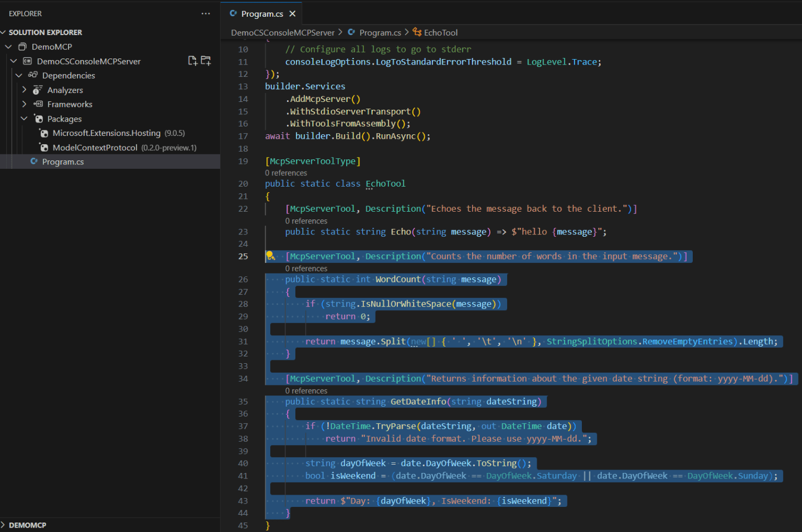The width and height of the screenshot is (802, 532).
Task: Click the 0 references link above EchoTool class
Action: tap(286, 173)
